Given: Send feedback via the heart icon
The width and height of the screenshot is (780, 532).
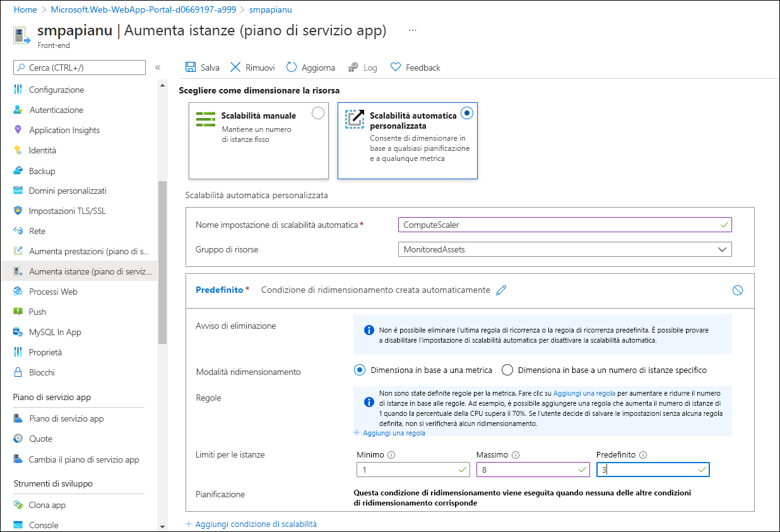Looking at the screenshot, I should [x=396, y=68].
